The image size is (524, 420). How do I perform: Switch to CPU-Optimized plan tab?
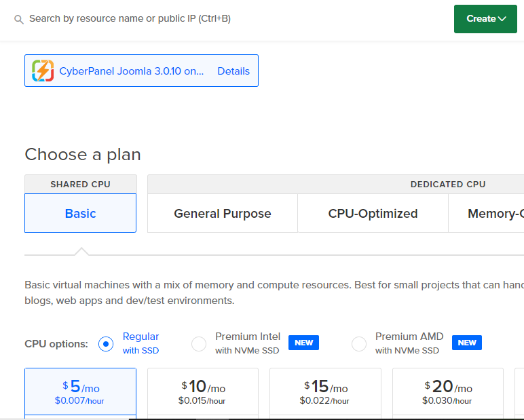(x=373, y=213)
